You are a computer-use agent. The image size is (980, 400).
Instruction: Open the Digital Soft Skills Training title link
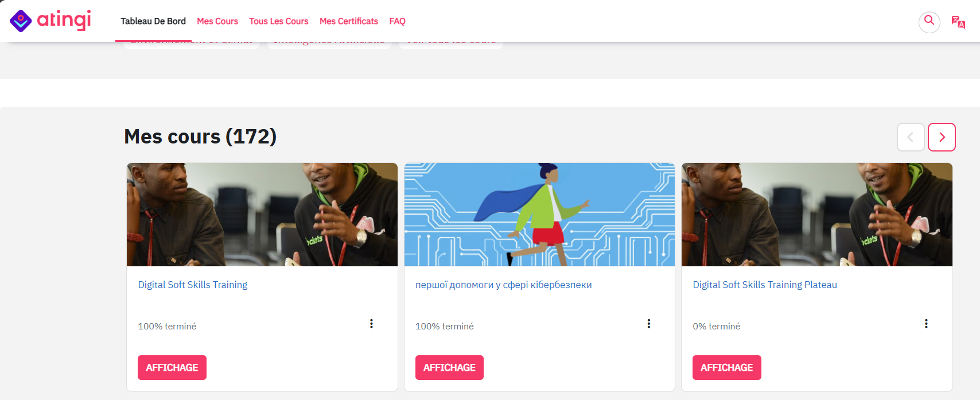point(193,285)
